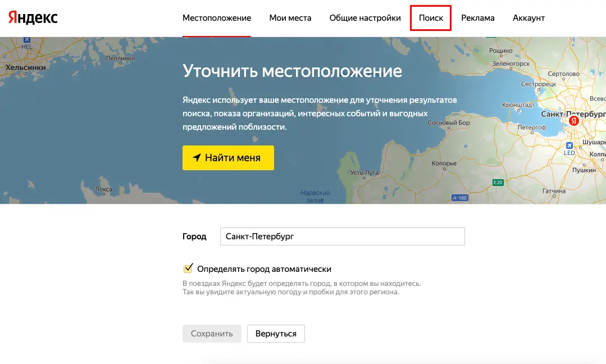Click the Найти меня button
Image resolution: width=606 pixels, height=364 pixels.
[228, 158]
